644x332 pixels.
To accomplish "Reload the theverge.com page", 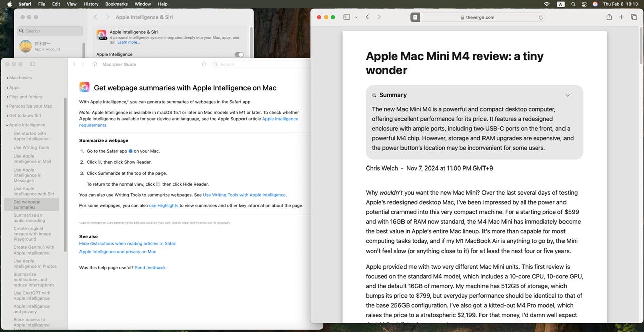I will 541,17.
